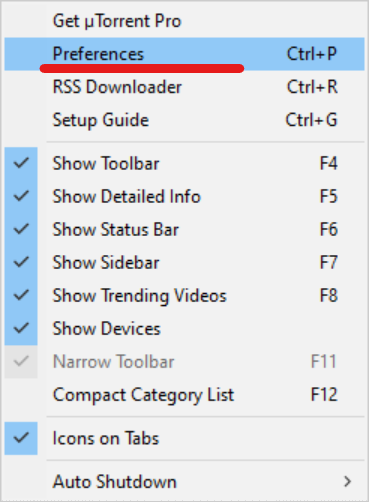Toggle Icons on Tabs option
Screen dimensions: 369x502
pyautogui.click(x=184, y=438)
